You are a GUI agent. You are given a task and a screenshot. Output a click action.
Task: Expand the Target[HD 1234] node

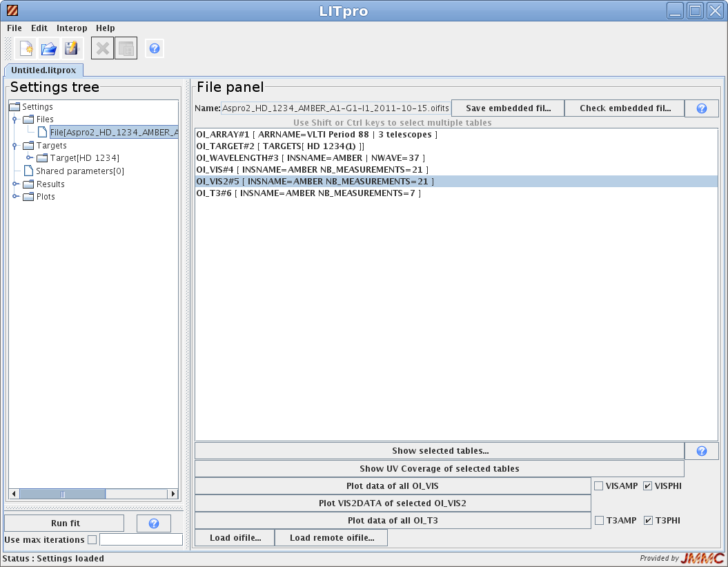pyautogui.click(x=29, y=158)
